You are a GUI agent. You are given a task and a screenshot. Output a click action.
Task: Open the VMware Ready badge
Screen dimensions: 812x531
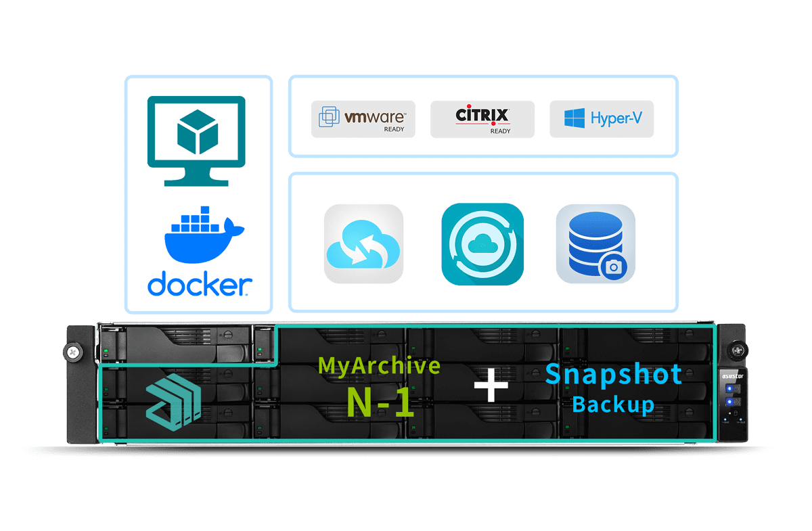pos(363,119)
